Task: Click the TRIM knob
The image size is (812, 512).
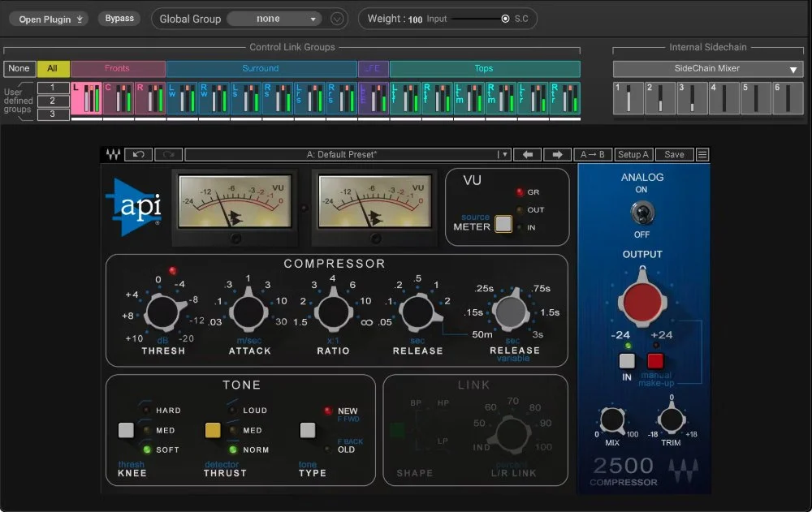Action: pos(672,419)
